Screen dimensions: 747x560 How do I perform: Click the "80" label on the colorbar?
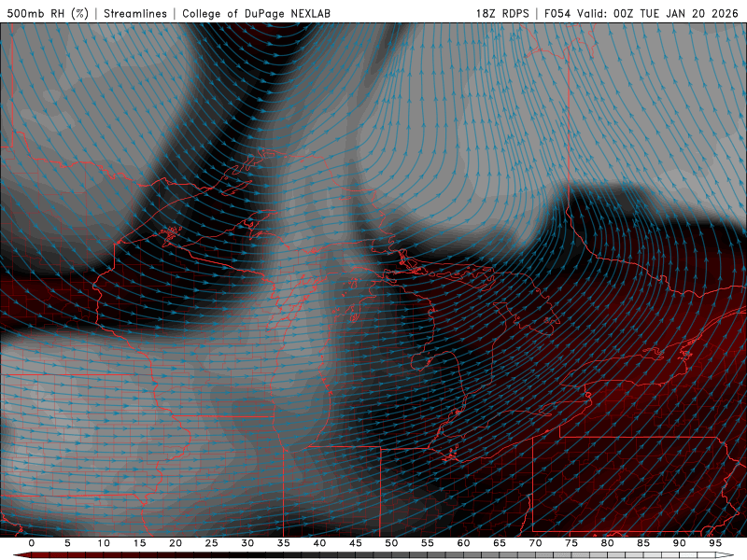click(x=607, y=543)
